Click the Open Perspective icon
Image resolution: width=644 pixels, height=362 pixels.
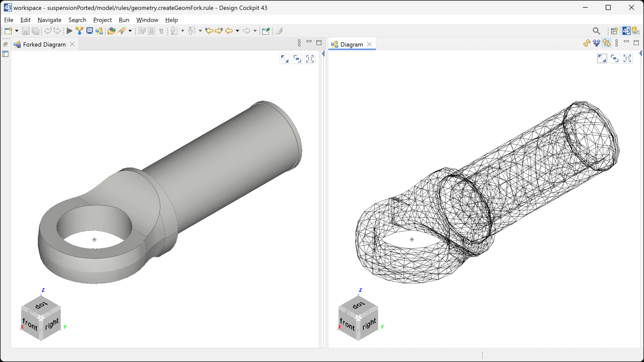[614, 31]
